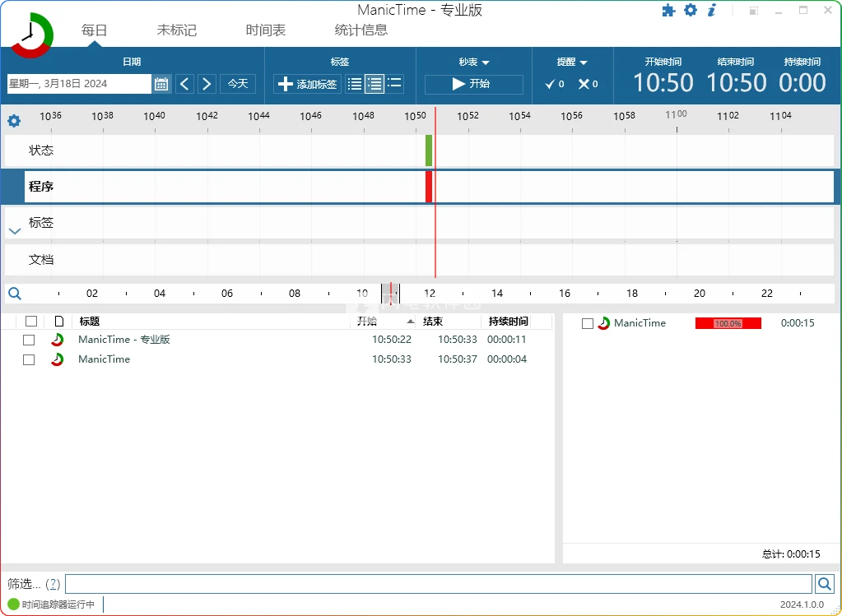Click the plugins puzzle piece icon
This screenshot has height=616, width=842.
tap(668, 11)
